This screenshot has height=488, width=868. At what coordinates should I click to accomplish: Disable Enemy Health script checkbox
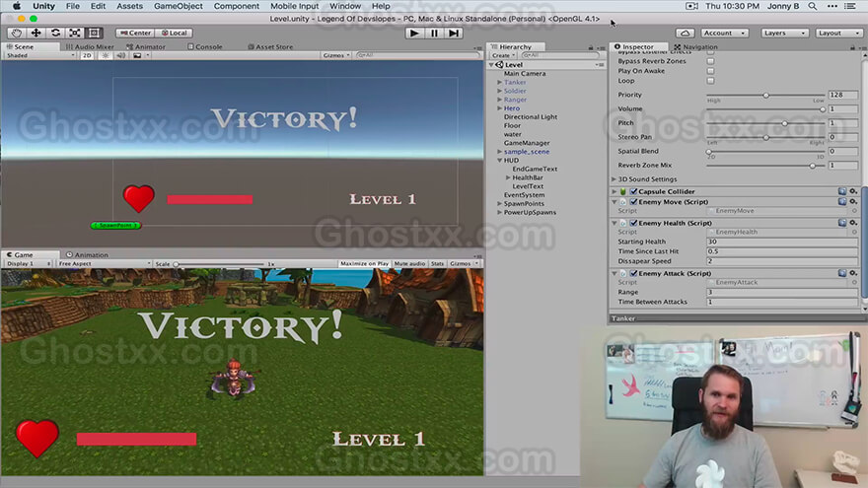[x=634, y=223]
